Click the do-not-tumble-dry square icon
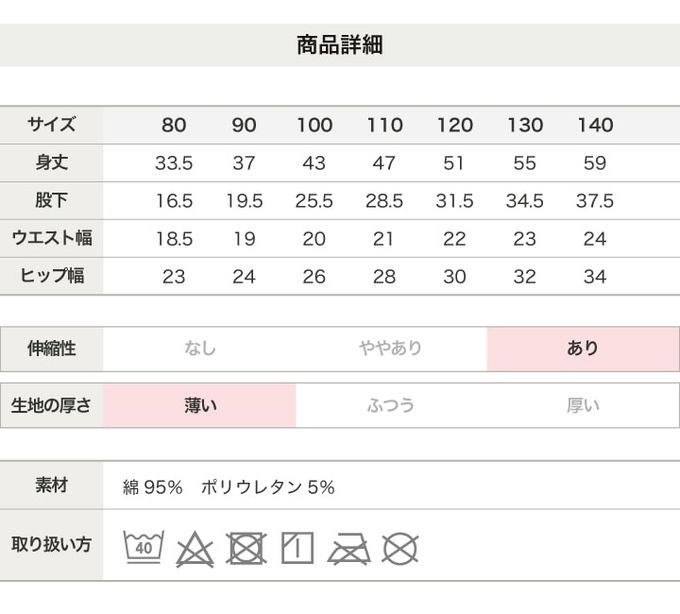This screenshot has height=614, width=680. pyautogui.click(x=246, y=548)
